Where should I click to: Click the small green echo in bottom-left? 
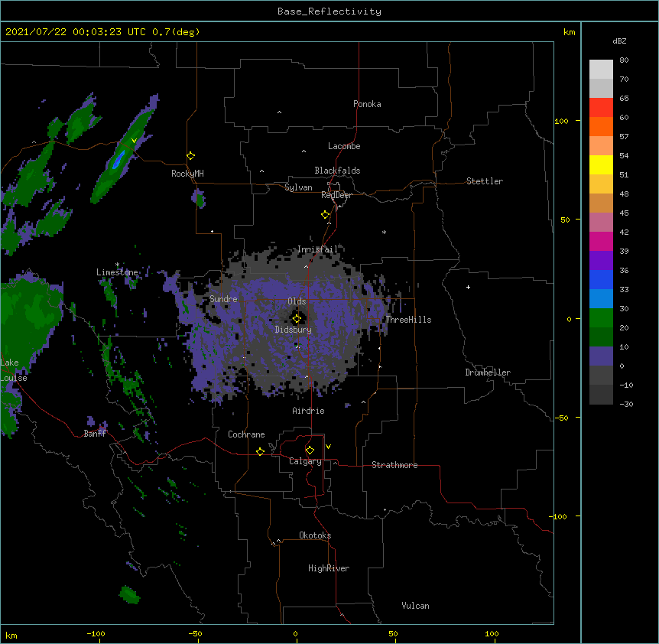[x=129, y=594]
